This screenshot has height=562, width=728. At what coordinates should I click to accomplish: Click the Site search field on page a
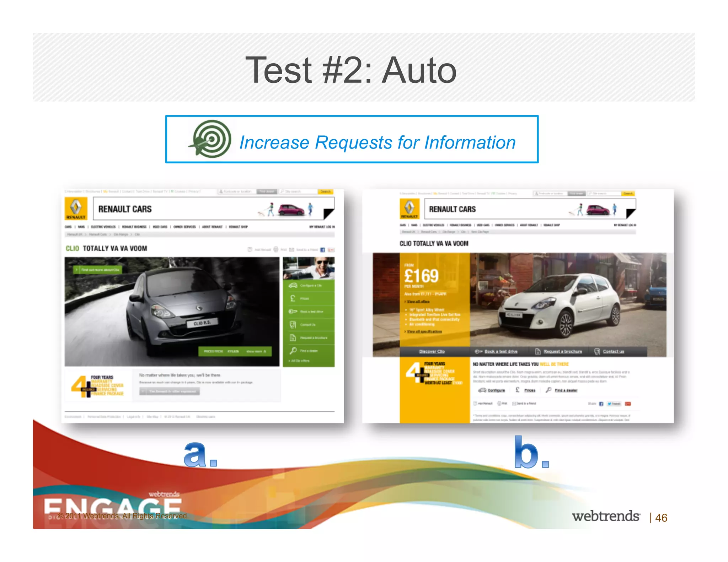[298, 191]
